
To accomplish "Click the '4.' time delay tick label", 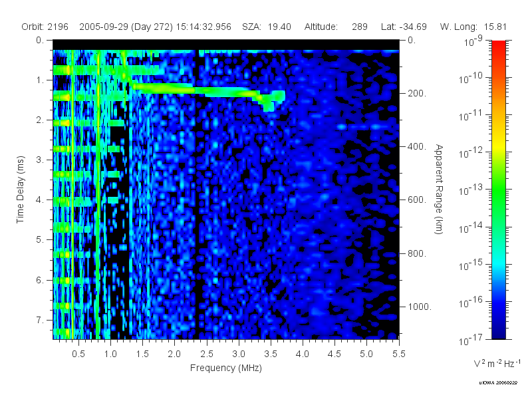I will point(40,200).
